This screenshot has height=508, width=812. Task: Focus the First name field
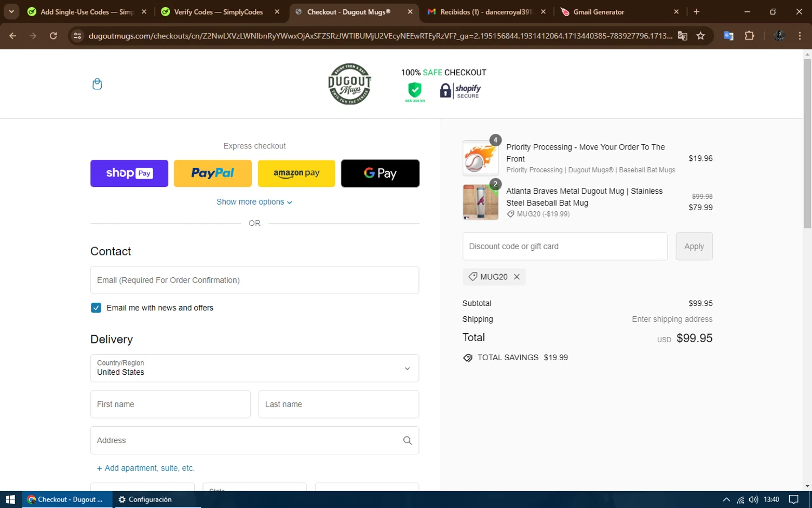(x=171, y=404)
